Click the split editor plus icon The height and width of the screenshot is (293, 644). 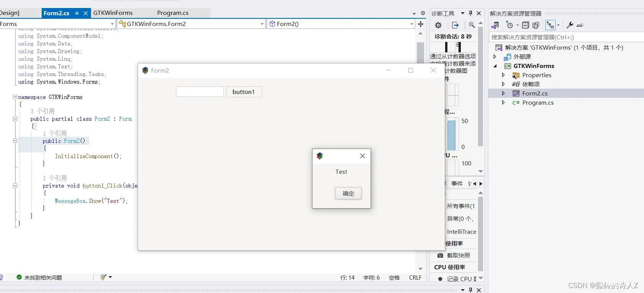[421, 24]
